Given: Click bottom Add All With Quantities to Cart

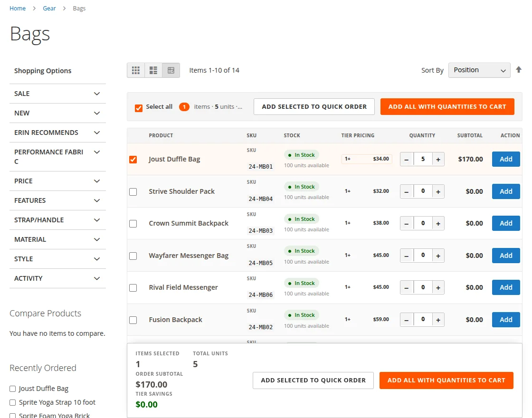Looking at the screenshot, I should (446, 380).
